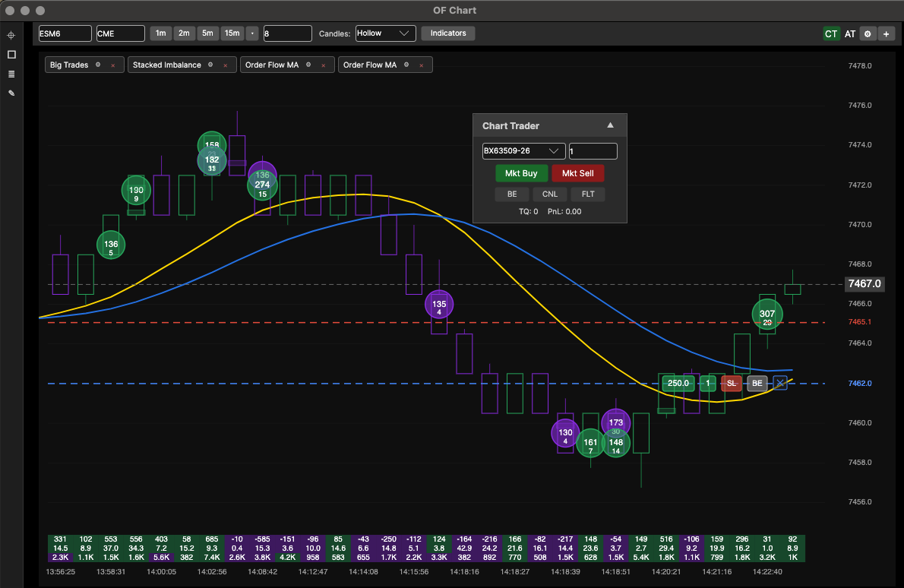This screenshot has height=588, width=904.
Task: Click the quantity 1 tag on order line
Action: (x=708, y=383)
